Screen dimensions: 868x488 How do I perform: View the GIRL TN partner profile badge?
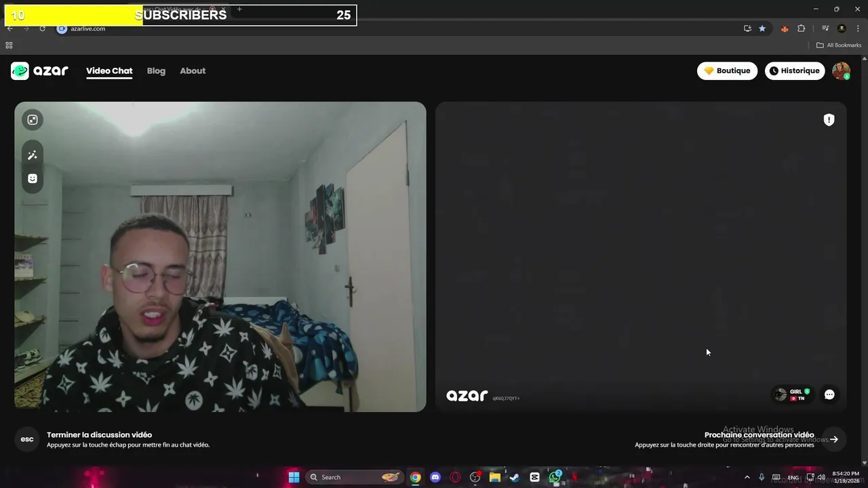[793, 394]
